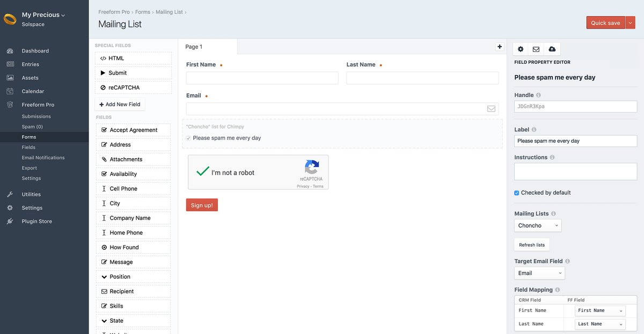This screenshot has width=644, height=334.
Task: Open the Mailing Lists Choncho dropdown
Action: pyautogui.click(x=538, y=226)
